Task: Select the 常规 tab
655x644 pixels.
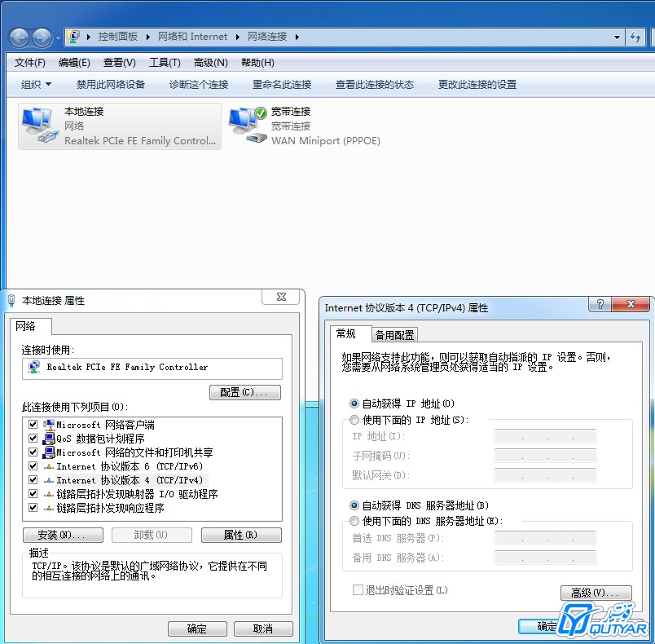Action: [346, 333]
